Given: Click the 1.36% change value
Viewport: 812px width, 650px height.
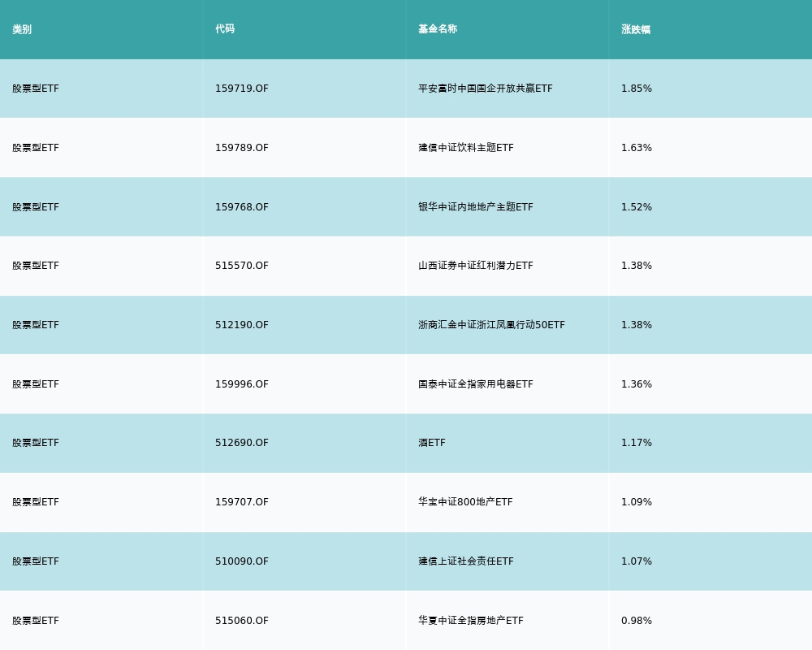Looking at the screenshot, I should 637,384.
